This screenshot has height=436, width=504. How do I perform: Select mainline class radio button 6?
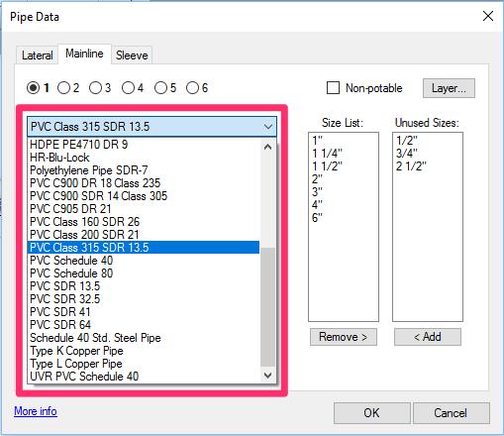click(192, 88)
